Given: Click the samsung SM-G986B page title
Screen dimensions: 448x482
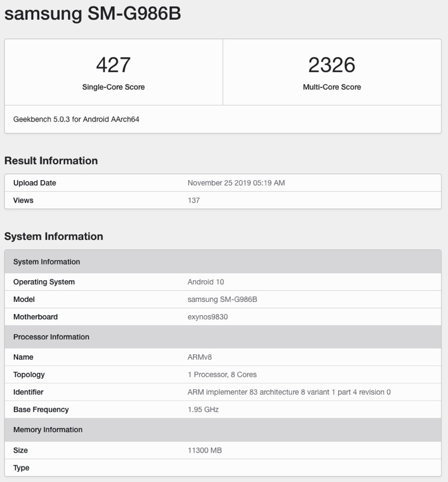Looking at the screenshot, I should coord(93,14).
